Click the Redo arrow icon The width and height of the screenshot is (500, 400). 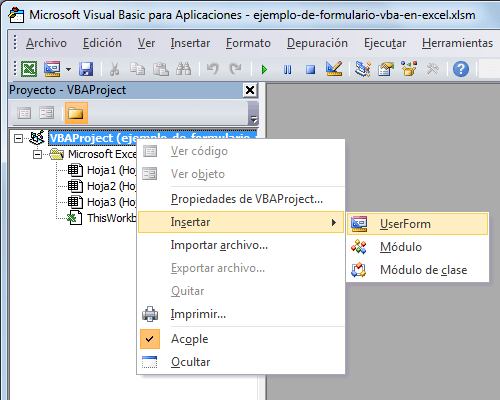coord(236,69)
